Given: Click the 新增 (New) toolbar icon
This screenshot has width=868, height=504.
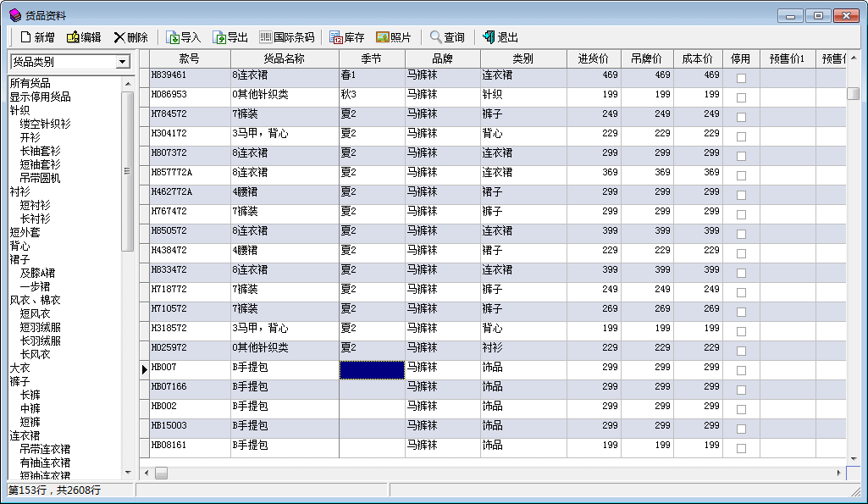Looking at the screenshot, I should pyautogui.click(x=26, y=37).
